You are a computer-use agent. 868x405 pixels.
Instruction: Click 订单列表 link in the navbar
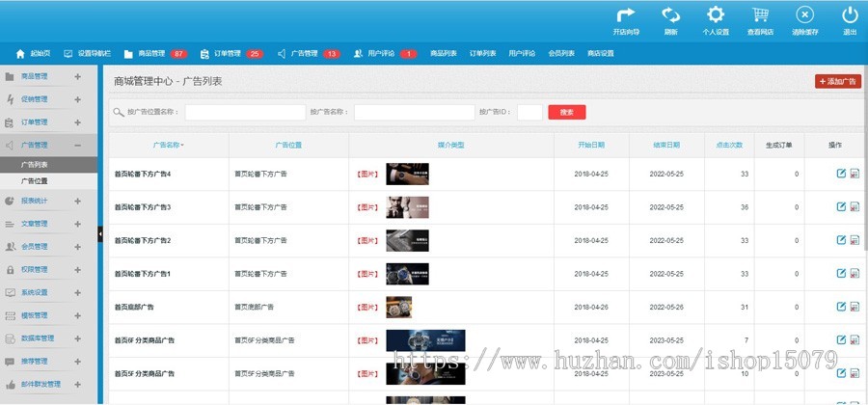(x=483, y=54)
